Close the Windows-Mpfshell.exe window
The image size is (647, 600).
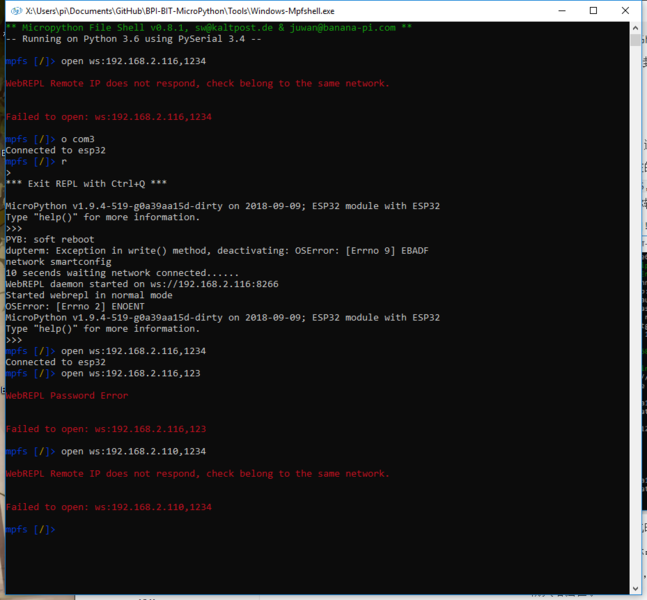[x=625, y=11]
